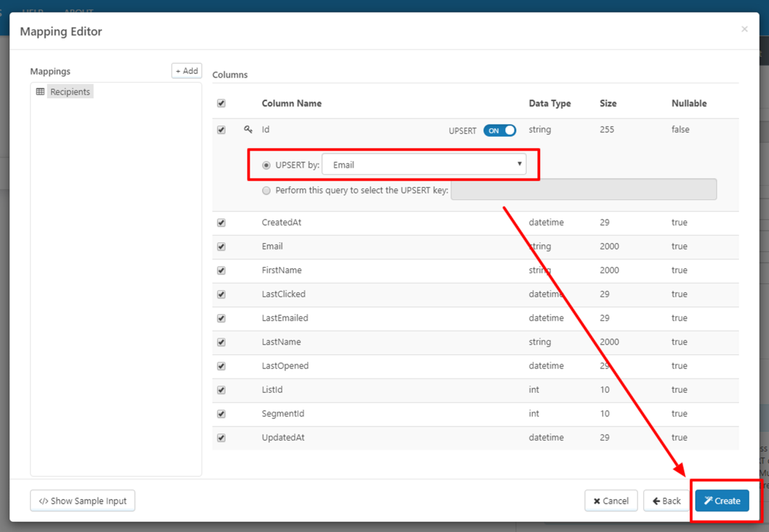Uncheck the Email column checkbox

[221, 246]
